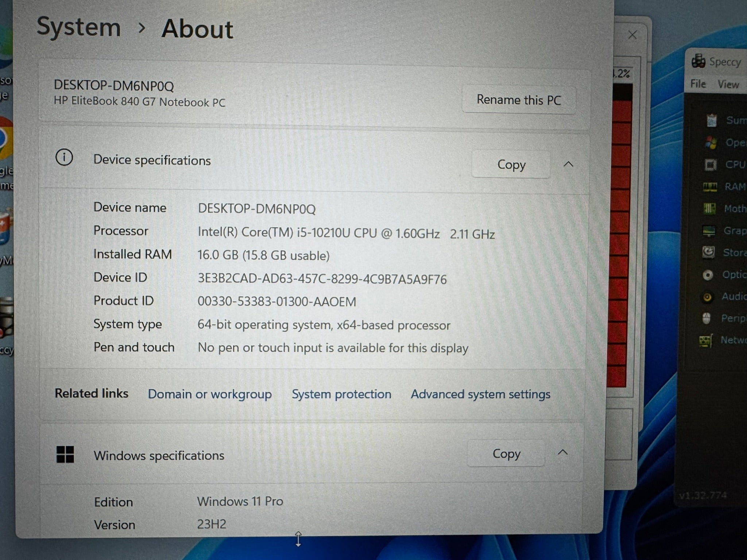Select Audio icon in Speccy sidebar
Viewport: 747px width, 560px height.
707,297
